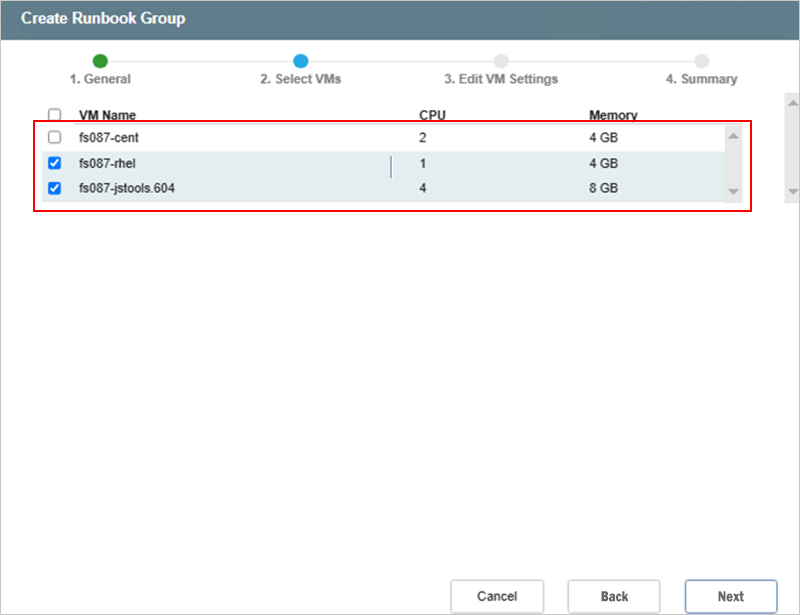Deselect the fs087-jstools.604 checkbox
This screenshot has height=615, width=800.
tap(55, 188)
